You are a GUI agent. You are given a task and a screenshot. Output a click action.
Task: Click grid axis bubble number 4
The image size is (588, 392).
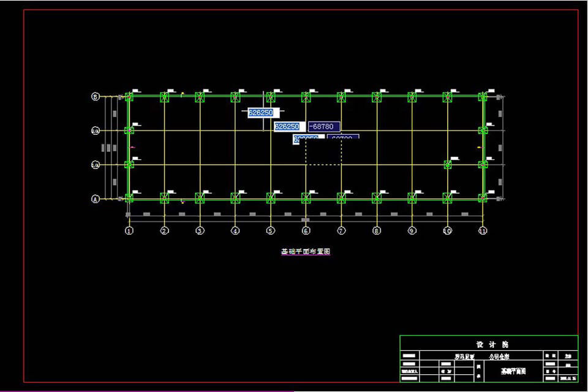pyautogui.click(x=235, y=231)
